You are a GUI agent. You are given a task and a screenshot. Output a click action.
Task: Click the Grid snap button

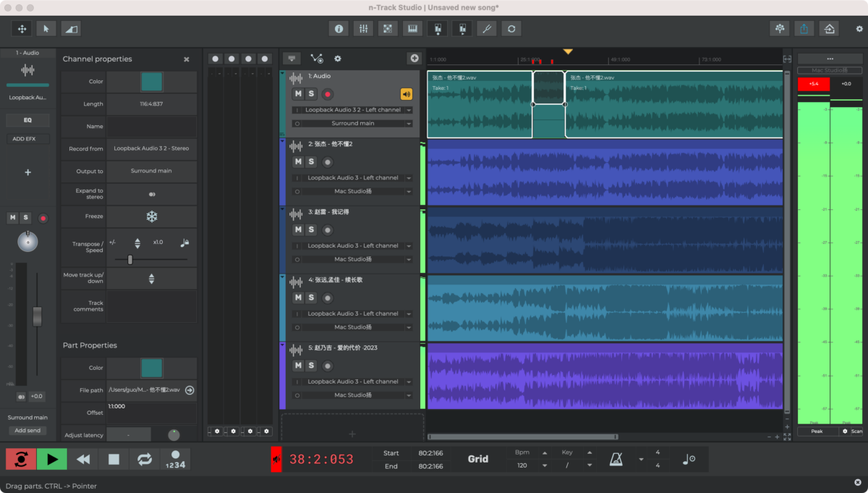click(478, 459)
